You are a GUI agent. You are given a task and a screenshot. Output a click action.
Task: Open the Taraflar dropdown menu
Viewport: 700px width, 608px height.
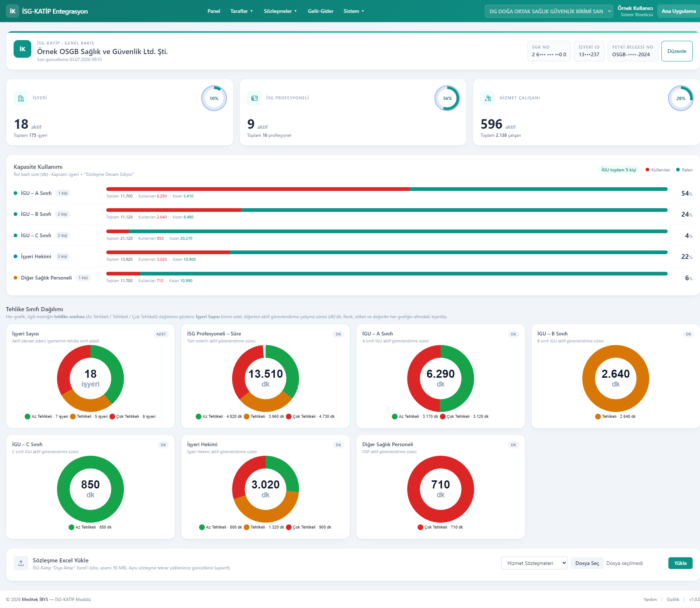pyautogui.click(x=242, y=11)
